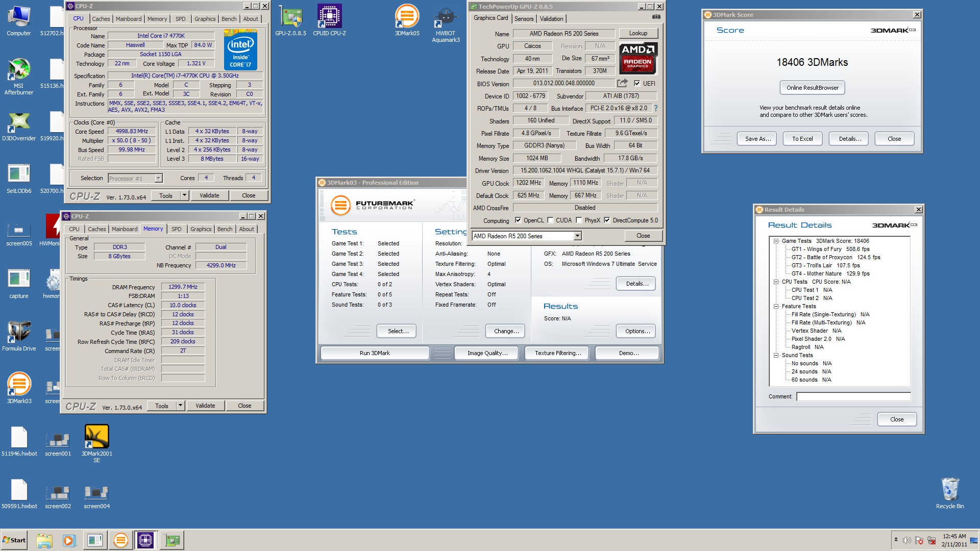The image size is (980, 551).
Task: Collapse the Game Tests tree node
Action: point(776,241)
